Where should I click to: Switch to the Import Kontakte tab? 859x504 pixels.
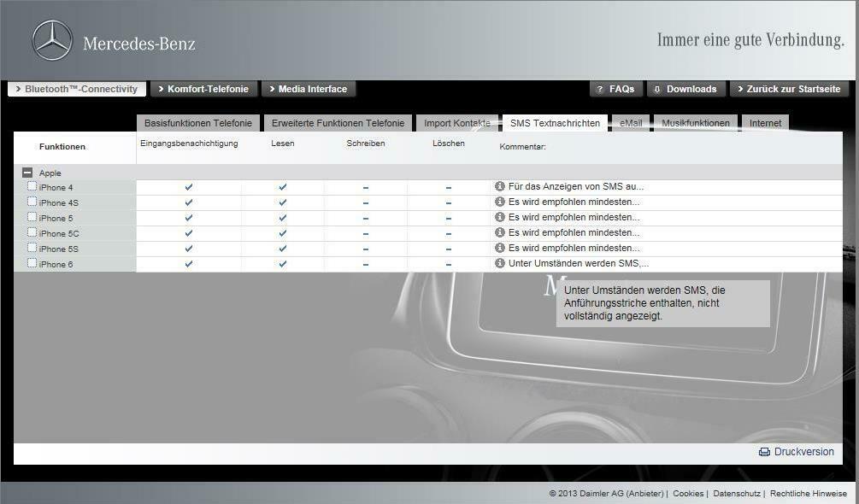coord(457,123)
